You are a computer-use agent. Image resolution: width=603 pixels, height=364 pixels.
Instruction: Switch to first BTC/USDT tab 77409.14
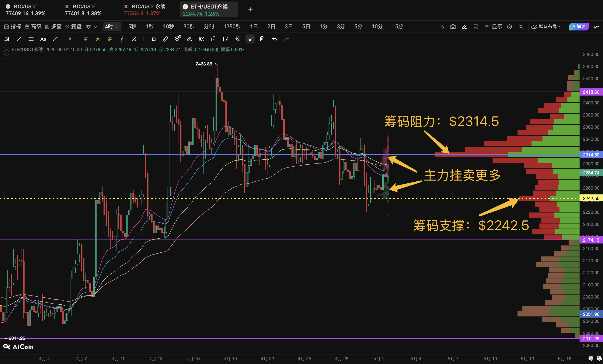(26, 10)
